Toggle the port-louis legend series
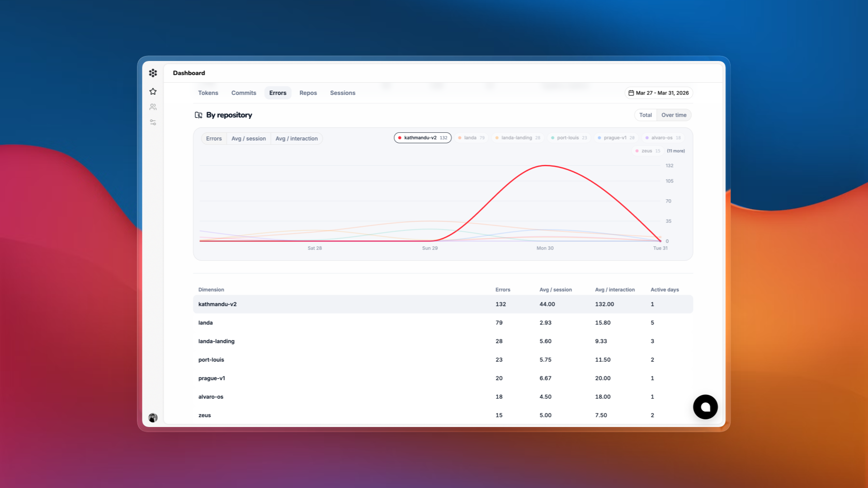The width and height of the screenshot is (868, 488). (569, 138)
